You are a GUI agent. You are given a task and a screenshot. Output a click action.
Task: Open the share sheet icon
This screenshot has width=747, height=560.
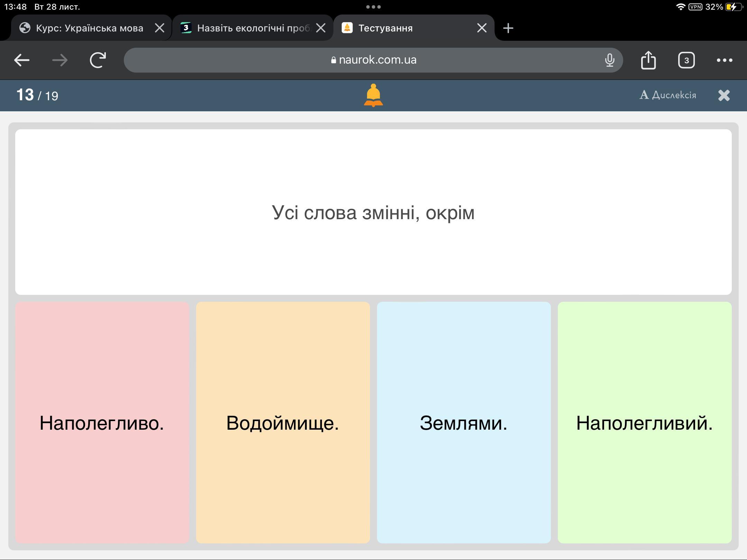tap(648, 60)
